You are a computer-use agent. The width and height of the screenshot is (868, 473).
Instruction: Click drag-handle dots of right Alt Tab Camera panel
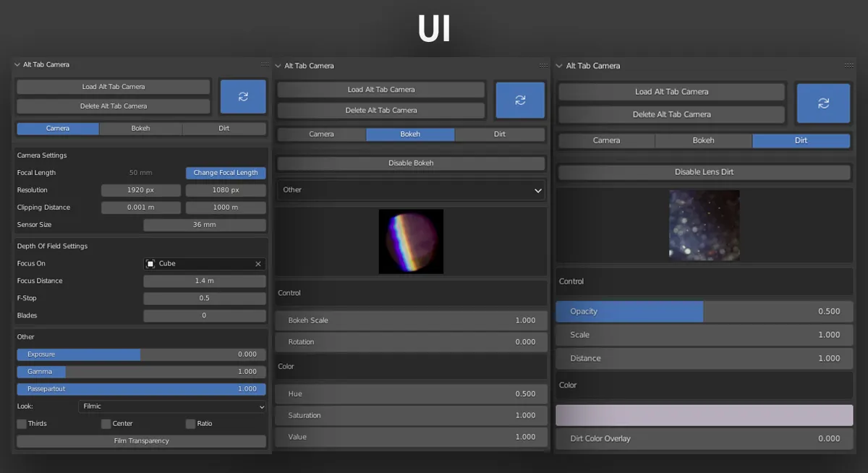tap(849, 66)
